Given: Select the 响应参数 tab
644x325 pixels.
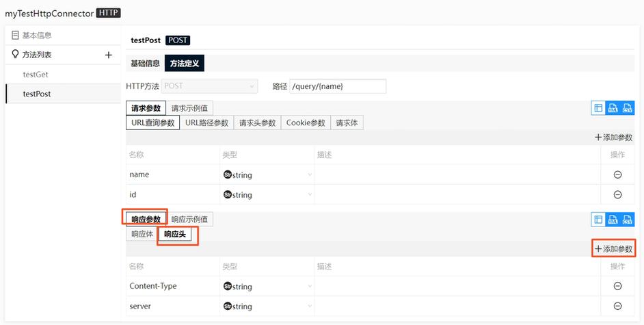Looking at the screenshot, I should pos(146,219).
